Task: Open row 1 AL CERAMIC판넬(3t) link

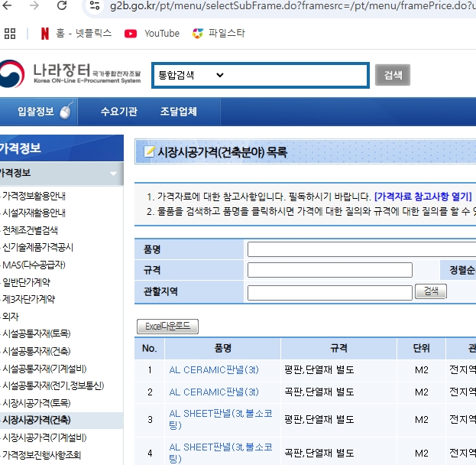Action: 214,370
